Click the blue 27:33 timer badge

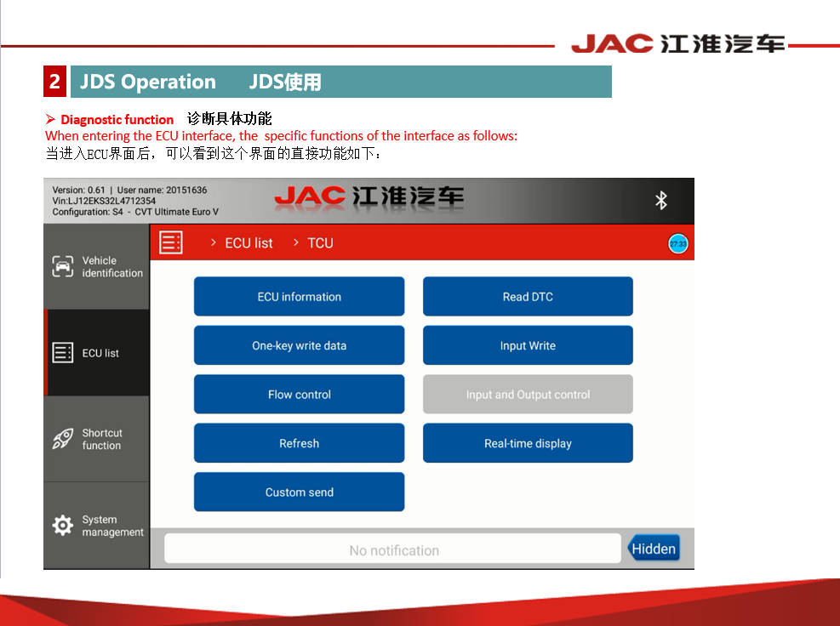(677, 243)
